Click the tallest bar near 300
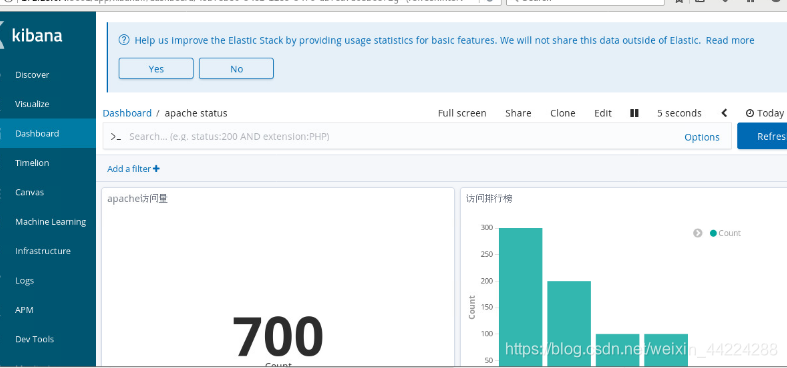 [520, 297]
